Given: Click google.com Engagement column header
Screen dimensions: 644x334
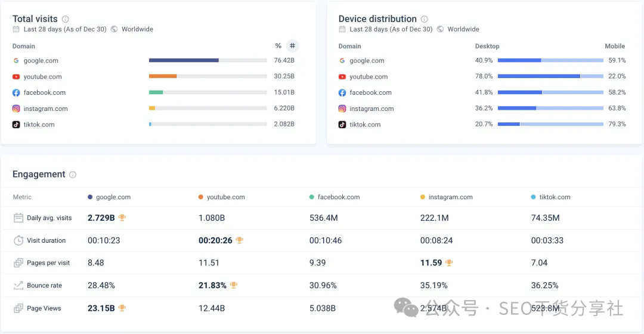Looking at the screenshot, I should [x=109, y=197].
